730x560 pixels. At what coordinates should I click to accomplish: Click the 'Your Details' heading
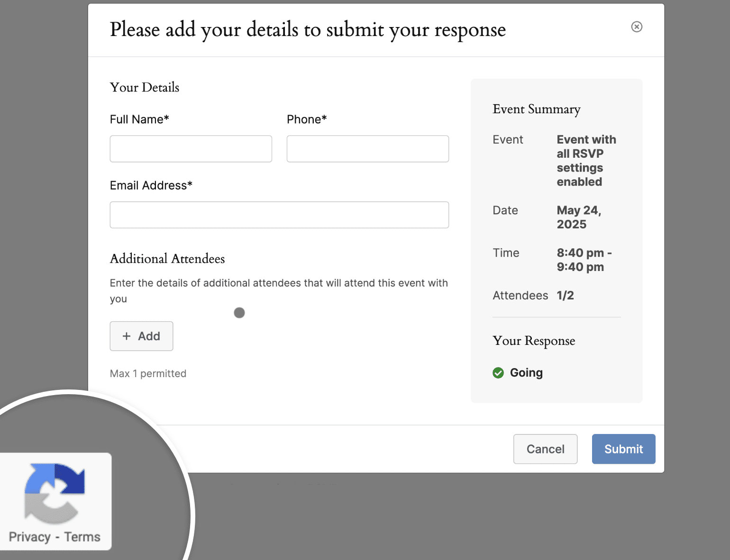[145, 87]
